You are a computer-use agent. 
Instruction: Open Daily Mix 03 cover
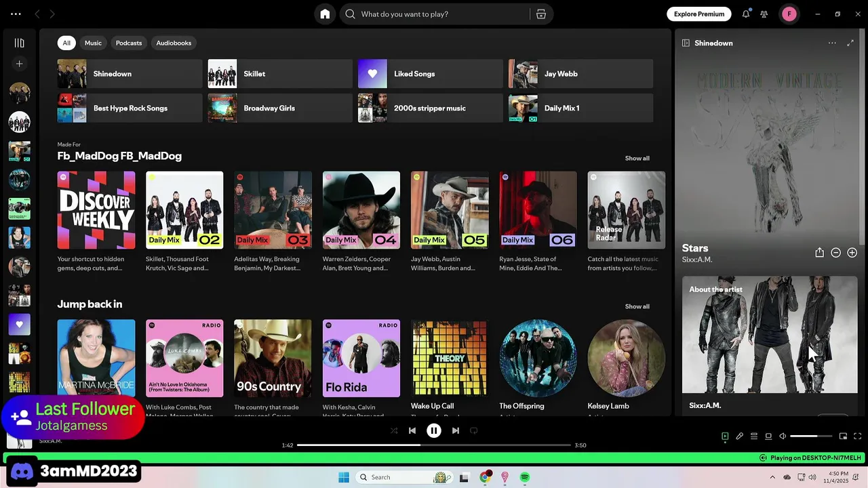pos(273,210)
